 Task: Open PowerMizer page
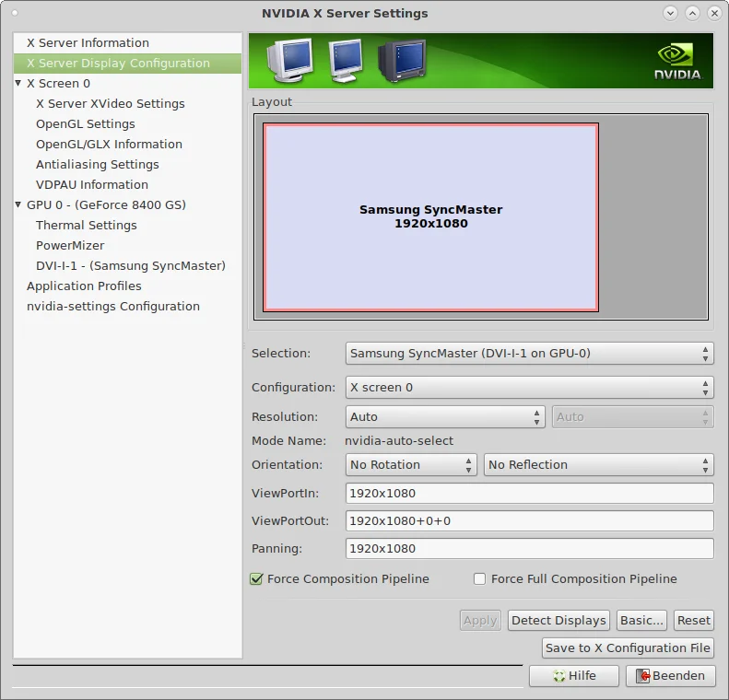click(70, 245)
